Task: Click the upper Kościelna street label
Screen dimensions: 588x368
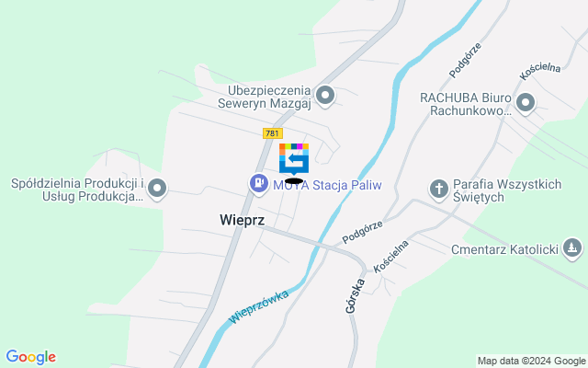Action: click(539, 71)
